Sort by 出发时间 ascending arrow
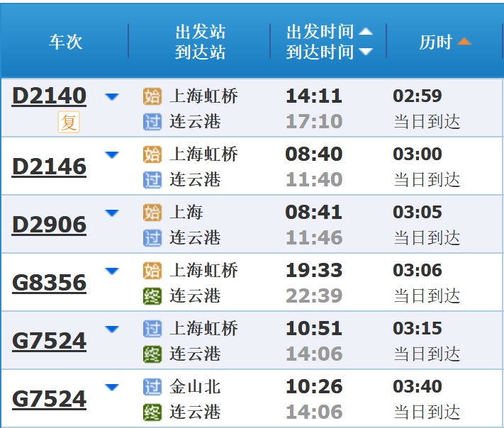This screenshot has height=428, width=504. coord(366,32)
